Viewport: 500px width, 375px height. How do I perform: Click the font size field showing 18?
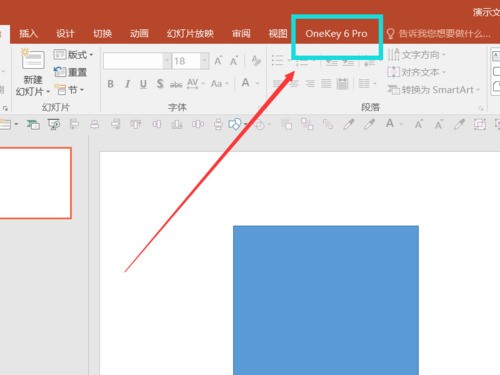186,61
